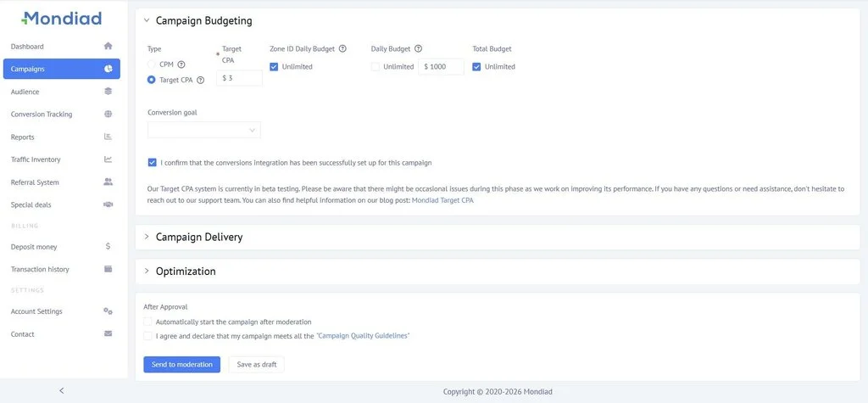This screenshot has width=868, height=403.
Task: Click the Daily Budget amount field
Action: tap(441, 66)
